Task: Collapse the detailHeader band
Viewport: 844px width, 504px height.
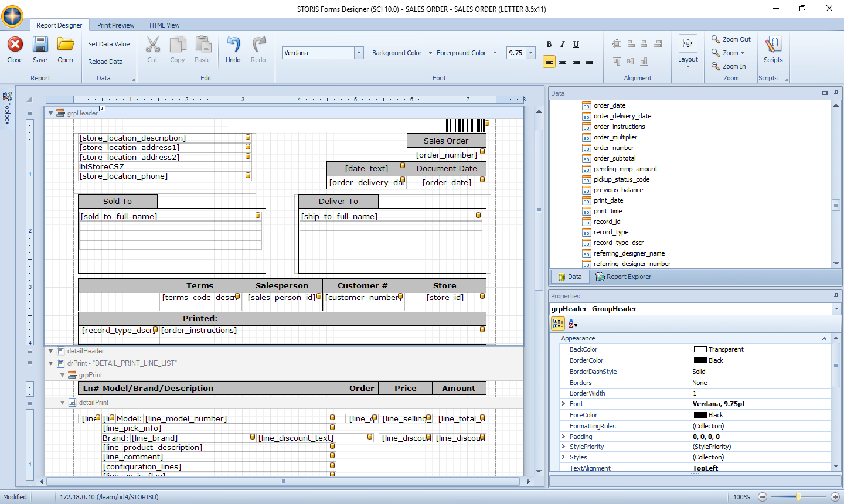Action: 50,351
